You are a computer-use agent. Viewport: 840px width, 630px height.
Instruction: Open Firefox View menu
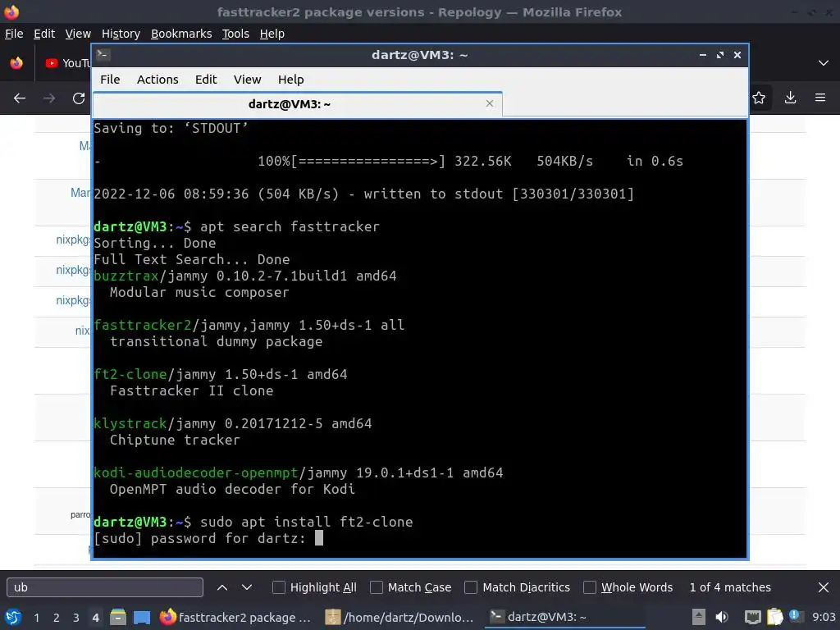click(x=78, y=34)
